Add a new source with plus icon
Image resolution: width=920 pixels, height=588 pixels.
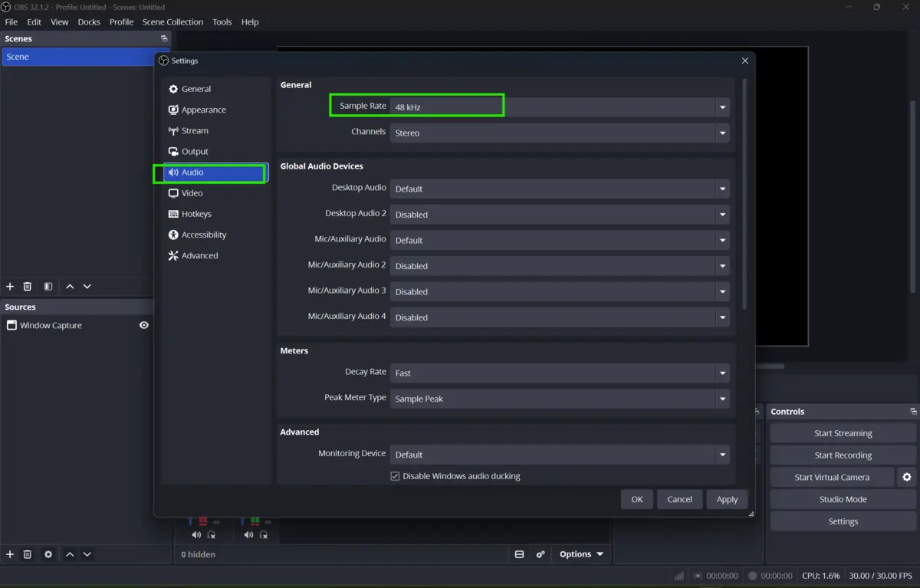(x=10, y=554)
